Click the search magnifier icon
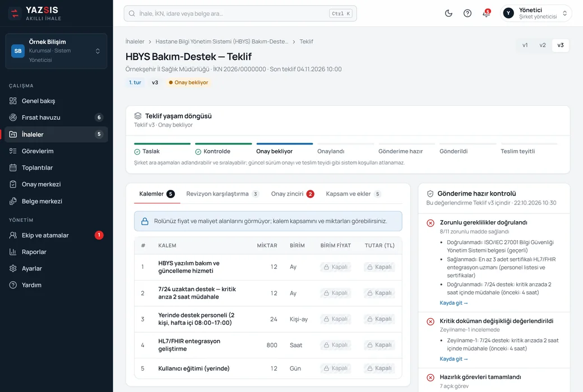 (132, 13)
